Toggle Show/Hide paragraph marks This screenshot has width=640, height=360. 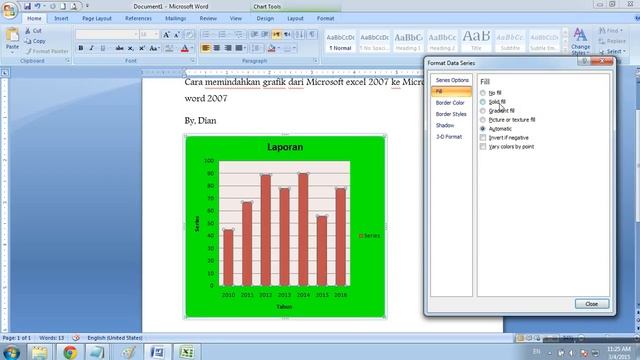[x=311, y=35]
